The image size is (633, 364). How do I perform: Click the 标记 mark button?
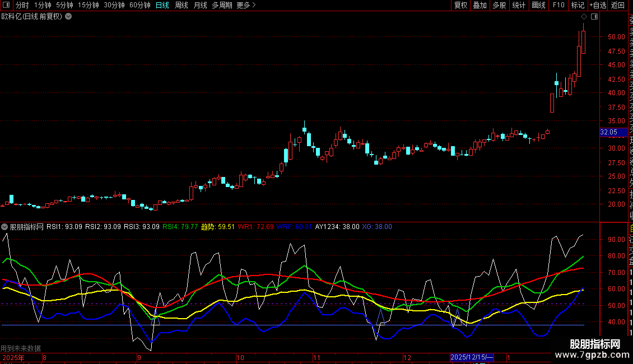(578, 5)
